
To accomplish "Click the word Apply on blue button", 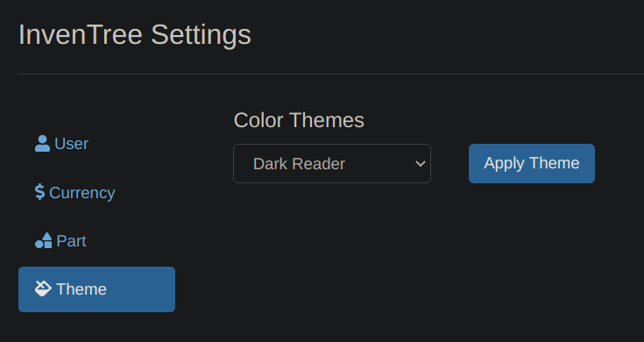I will (x=505, y=164).
